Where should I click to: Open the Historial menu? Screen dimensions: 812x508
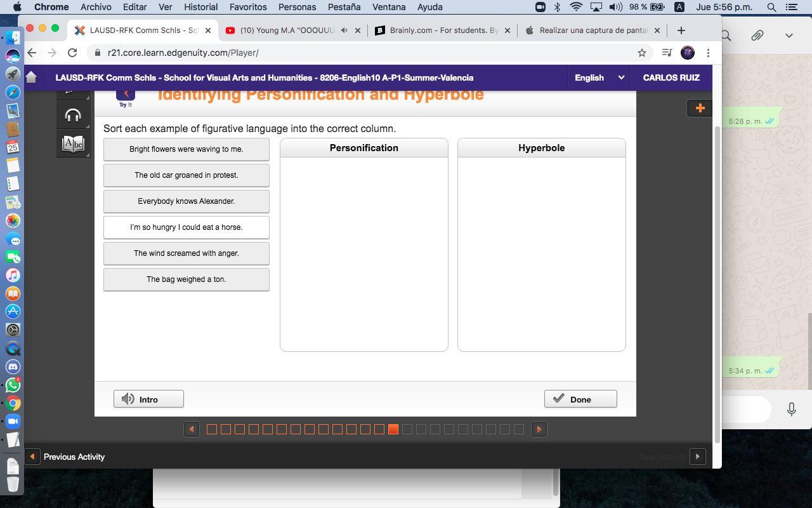[x=200, y=7]
